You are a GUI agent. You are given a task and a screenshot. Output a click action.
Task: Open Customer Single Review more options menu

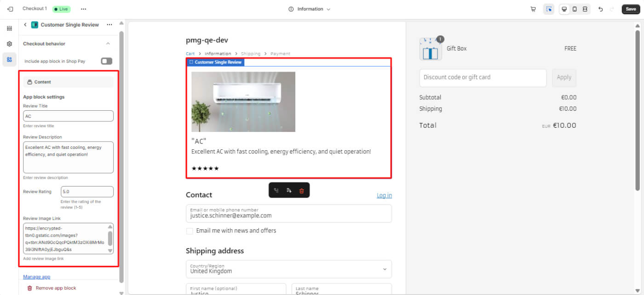109,25
